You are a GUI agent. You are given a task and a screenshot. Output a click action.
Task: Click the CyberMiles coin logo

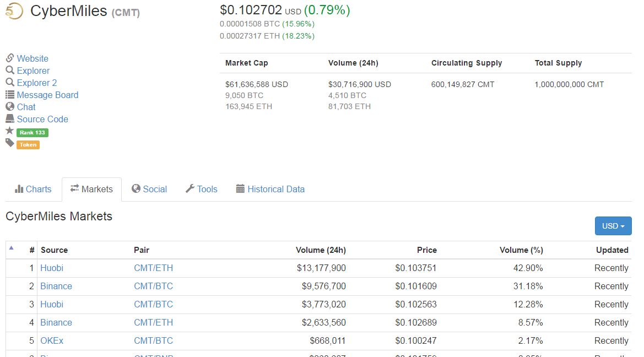click(14, 11)
